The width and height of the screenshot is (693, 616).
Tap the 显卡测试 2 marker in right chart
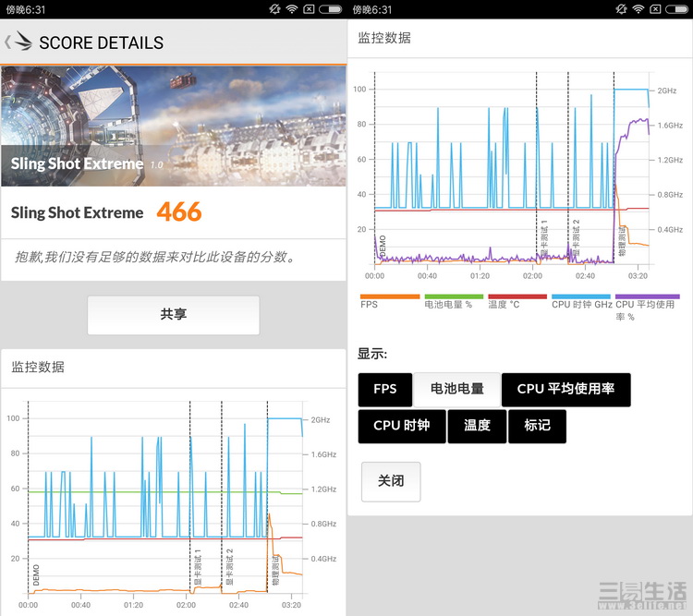576,237
